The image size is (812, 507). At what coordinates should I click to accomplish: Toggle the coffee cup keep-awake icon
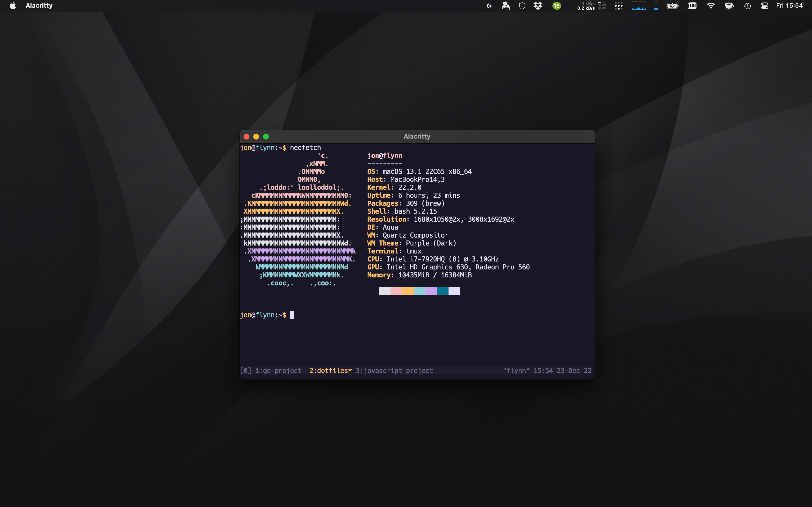point(729,6)
